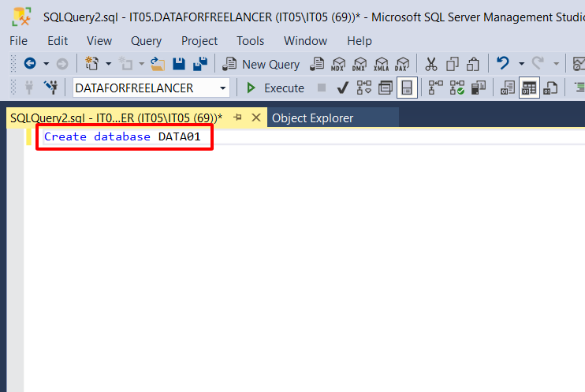Screen dimensions: 585x392
Task: Open a new DAX query
Action: [x=402, y=64]
